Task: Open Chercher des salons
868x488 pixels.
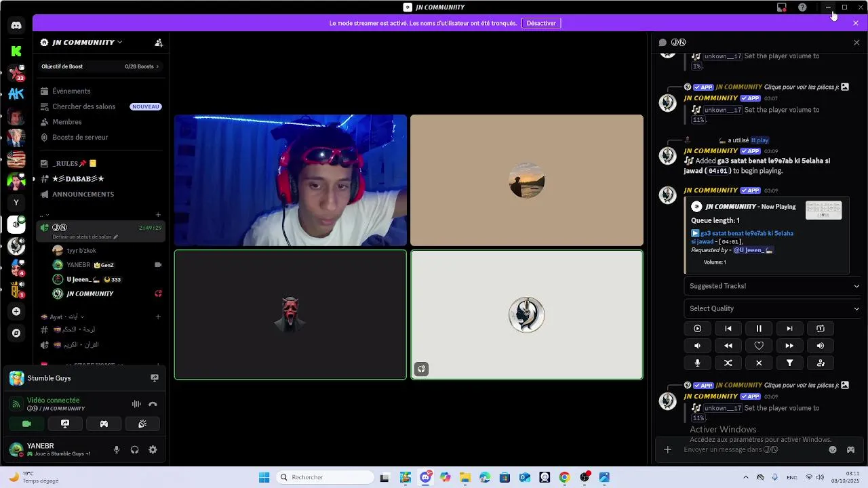Action: click(100, 106)
